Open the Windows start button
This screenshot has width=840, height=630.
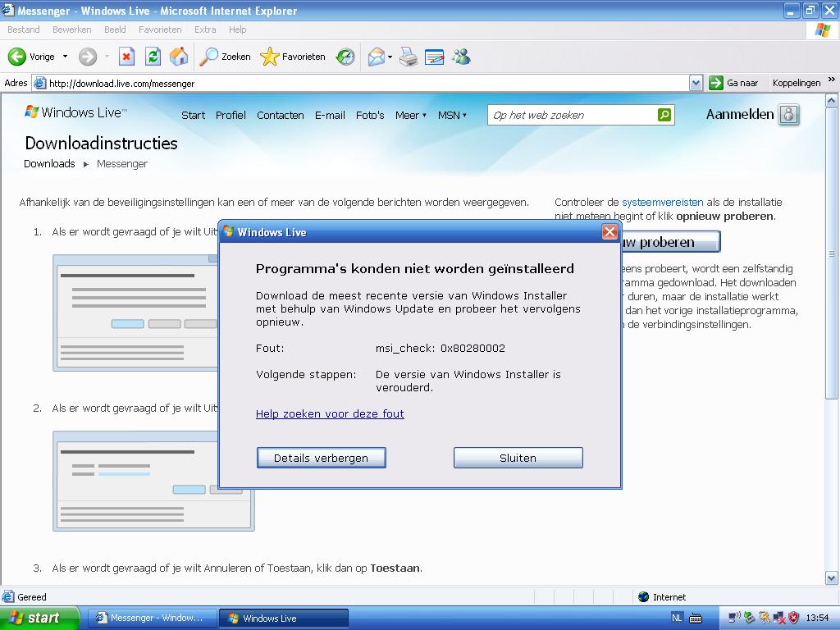(x=39, y=619)
